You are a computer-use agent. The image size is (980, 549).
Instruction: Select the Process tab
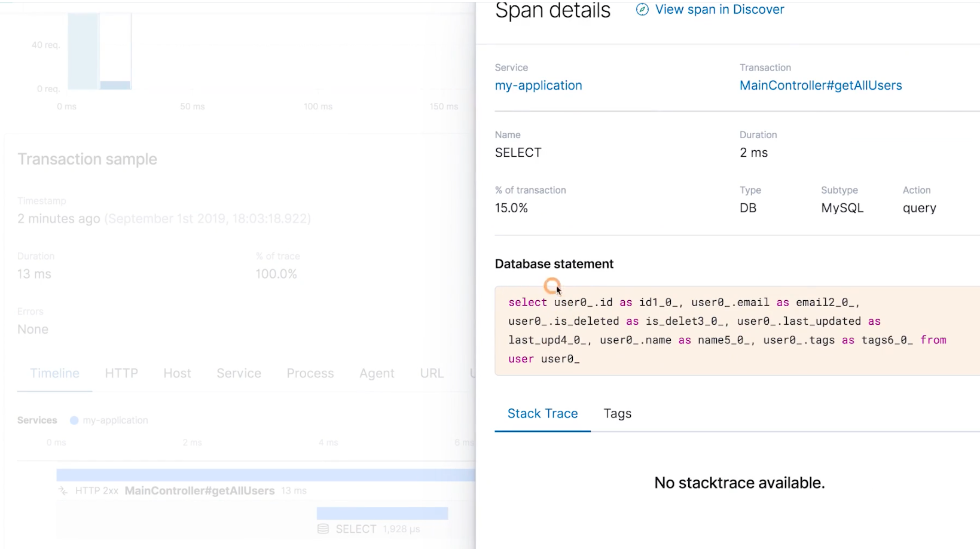click(310, 373)
